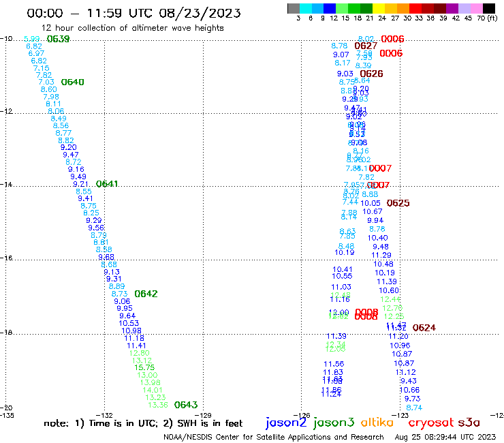Viewport: 504px width, 443px height.
Task: Click the wave height value 11.12
Action: tap(405, 373)
